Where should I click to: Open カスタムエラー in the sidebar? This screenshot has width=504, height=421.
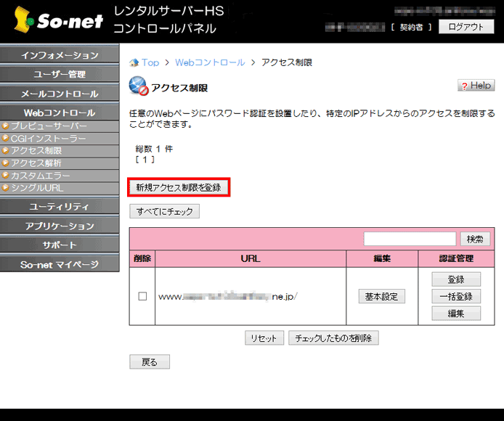[x=41, y=176]
